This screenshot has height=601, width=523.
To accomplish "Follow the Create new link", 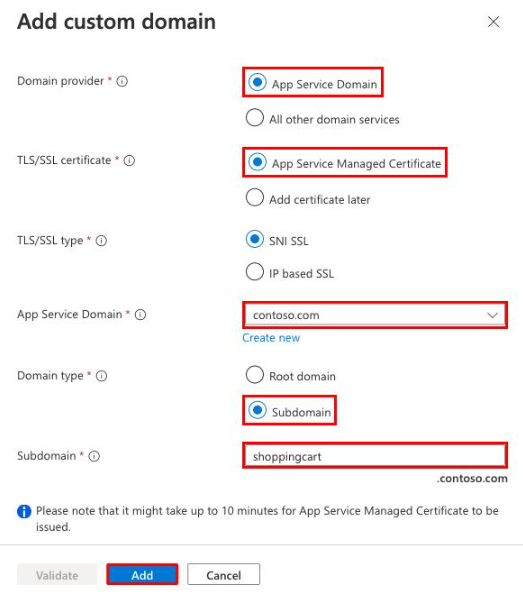I will click(x=271, y=338).
